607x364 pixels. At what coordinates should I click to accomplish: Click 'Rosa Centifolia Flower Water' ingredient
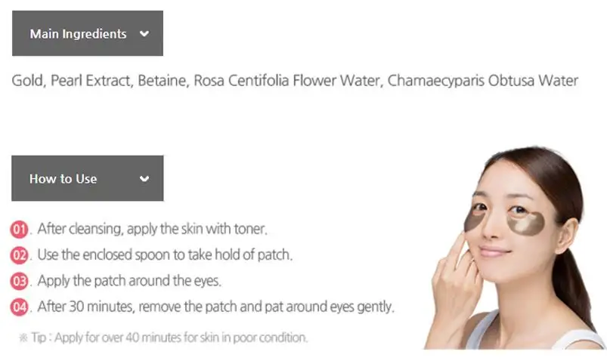[288, 81]
